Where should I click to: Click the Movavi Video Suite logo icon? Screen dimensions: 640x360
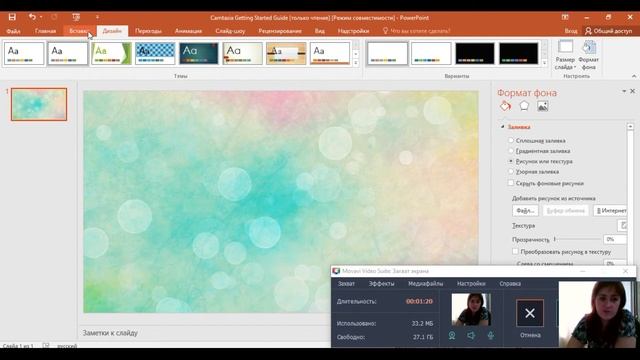point(336,271)
